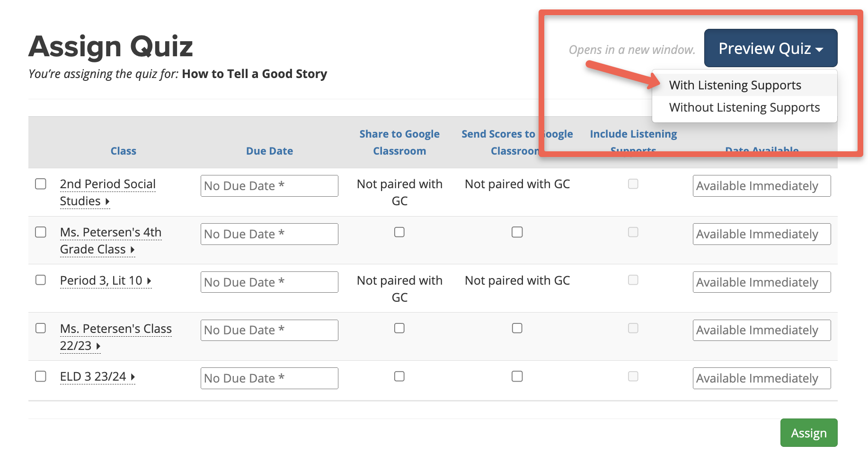Toggle Share to Google Classroom for 4th Grade Class
868x453 pixels.
click(399, 232)
